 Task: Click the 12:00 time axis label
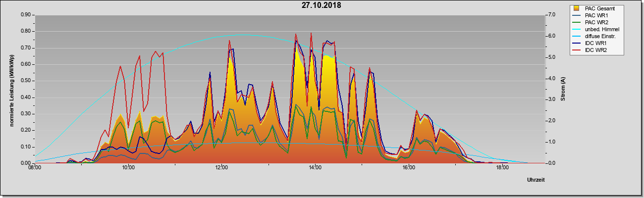coord(221,168)
